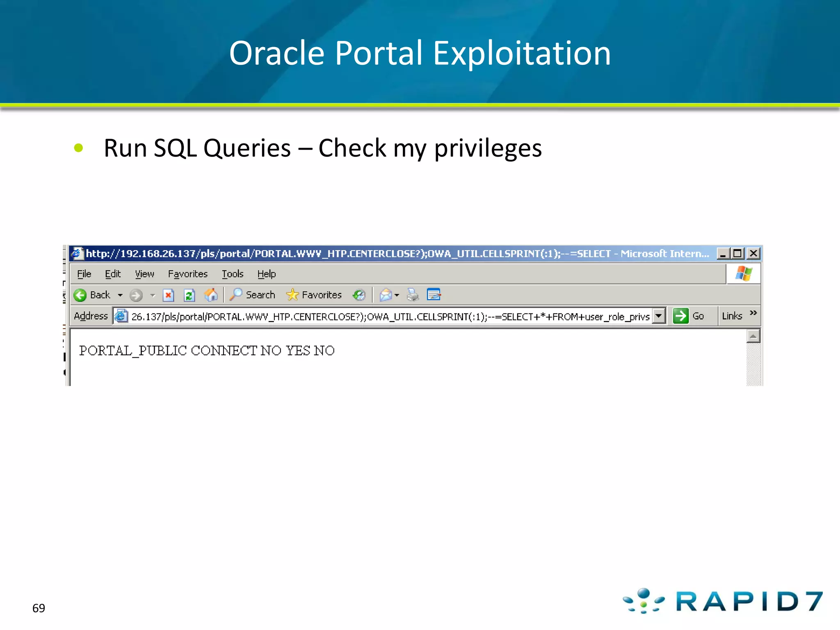This screenshot has height=630, width=840.
Task: Click the Links toolbar label
Action: point(732,316)
